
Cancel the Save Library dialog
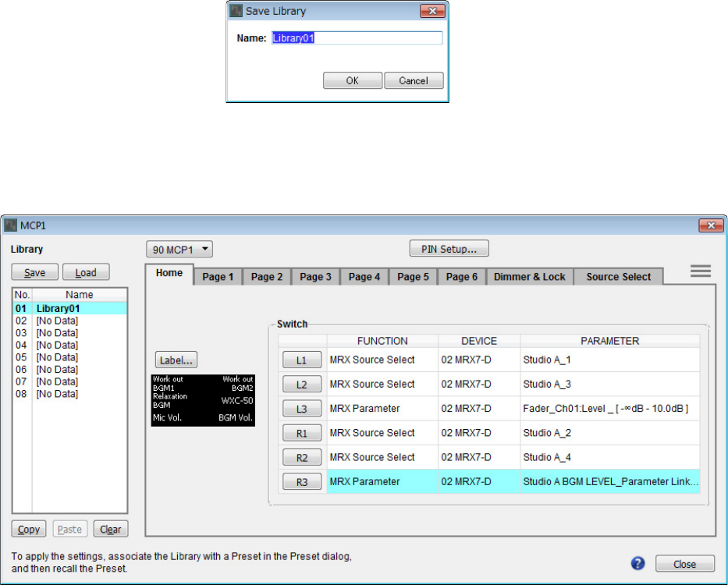tap(414, 80)
